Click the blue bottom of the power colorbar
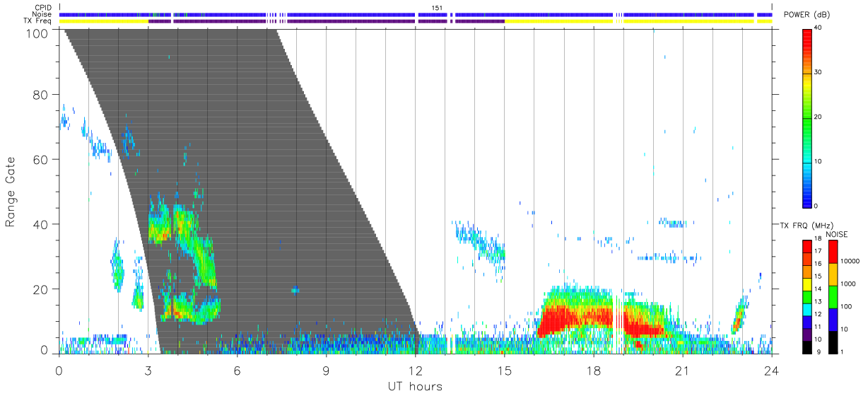 click(x=807, y=198)
